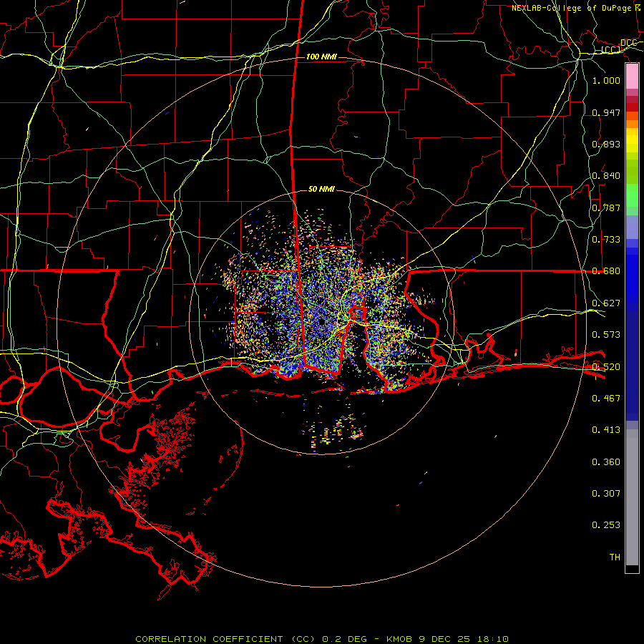Click the Correlation Coefficient KMOB caption text
This screenshot has height=644, width=644.
click(x=322, y=639)
